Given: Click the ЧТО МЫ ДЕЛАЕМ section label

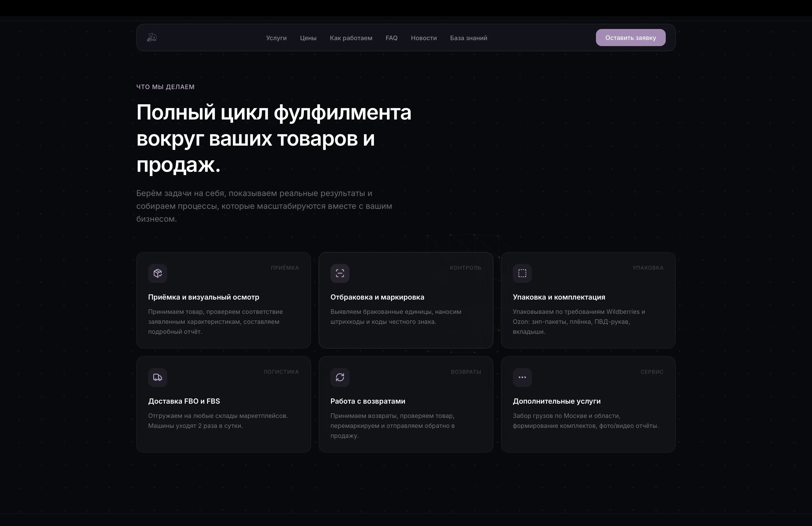Looking at the screenshot, I should tap(165, 87).
